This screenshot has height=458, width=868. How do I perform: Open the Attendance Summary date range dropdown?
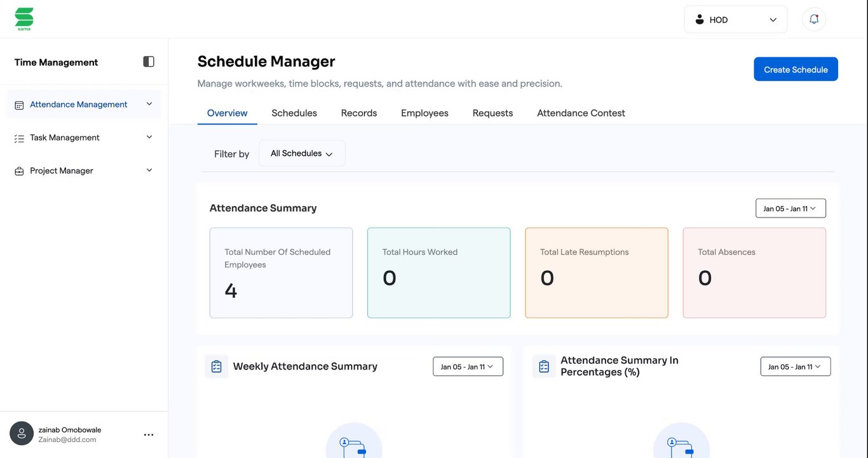[790, 209]
